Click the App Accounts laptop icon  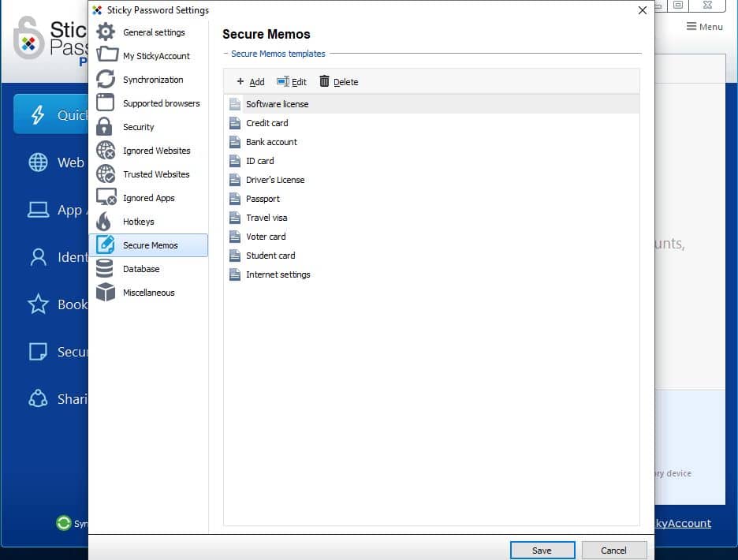[38, 210]
